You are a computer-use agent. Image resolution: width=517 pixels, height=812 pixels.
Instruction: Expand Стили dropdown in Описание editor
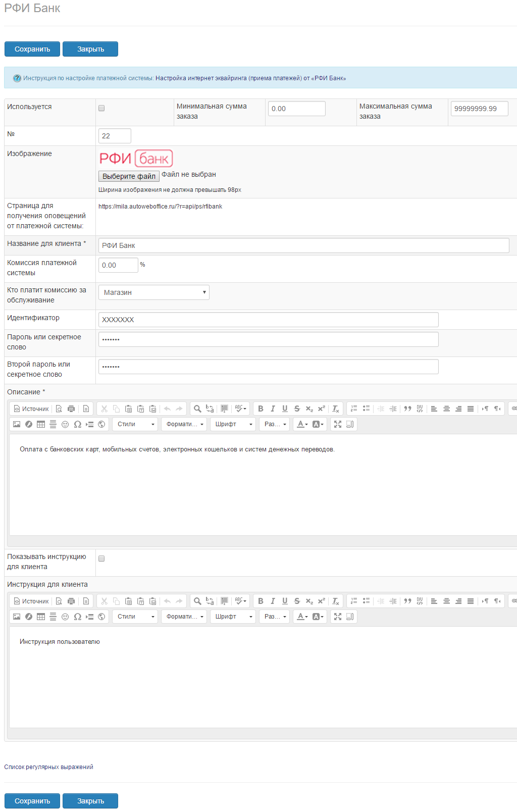[135, 424]
